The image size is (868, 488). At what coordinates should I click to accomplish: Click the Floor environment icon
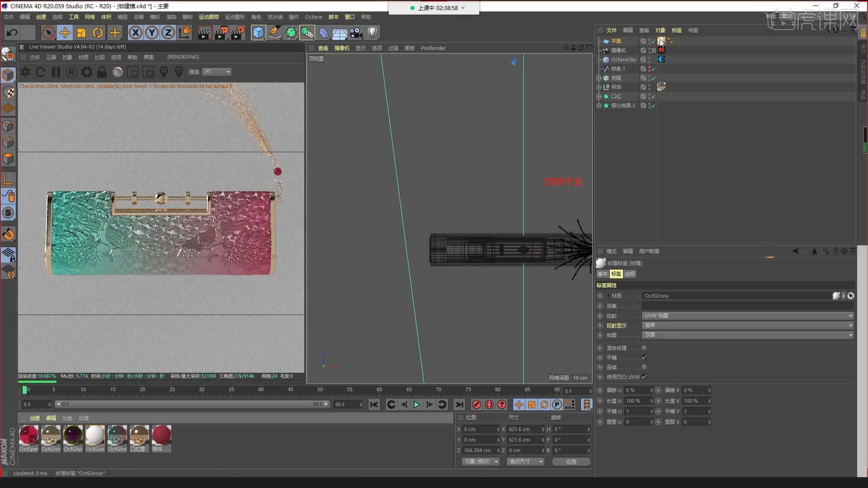340,33
